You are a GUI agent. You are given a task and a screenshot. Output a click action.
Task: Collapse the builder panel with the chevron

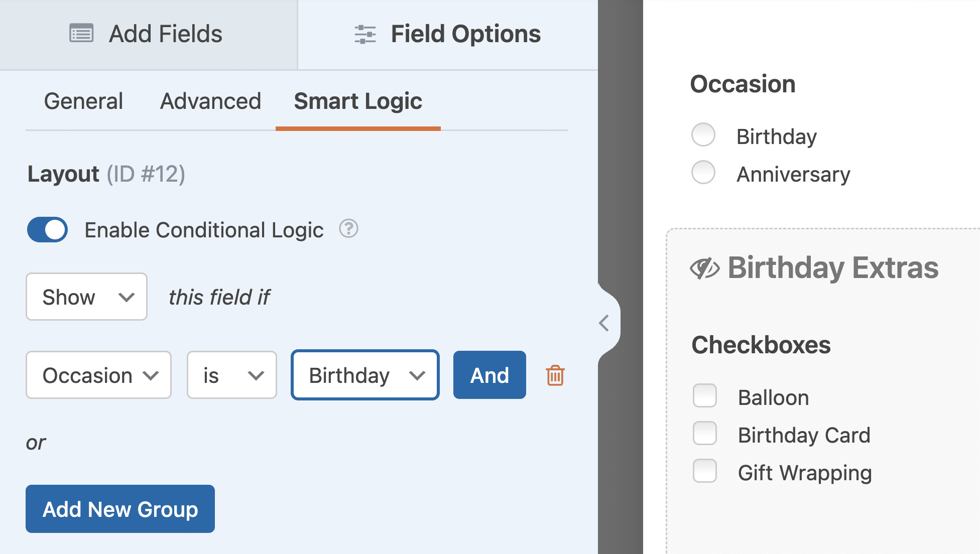pyautogui.click(x=604, y=324)
